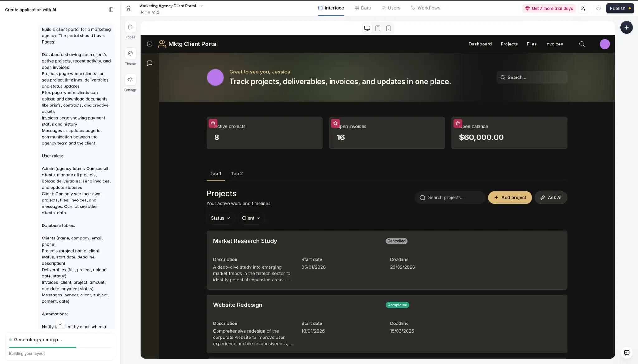Click the Publish button

(x=620, y=8)
